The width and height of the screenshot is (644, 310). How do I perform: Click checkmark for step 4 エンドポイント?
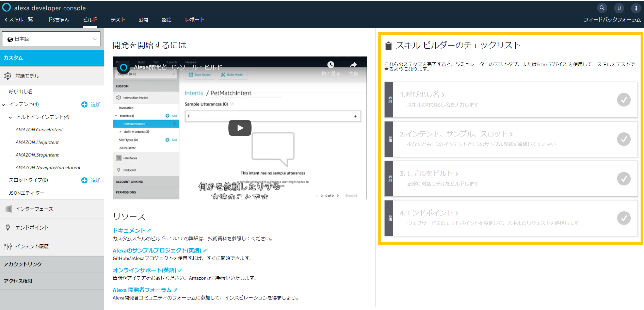[x=624, y=218]
